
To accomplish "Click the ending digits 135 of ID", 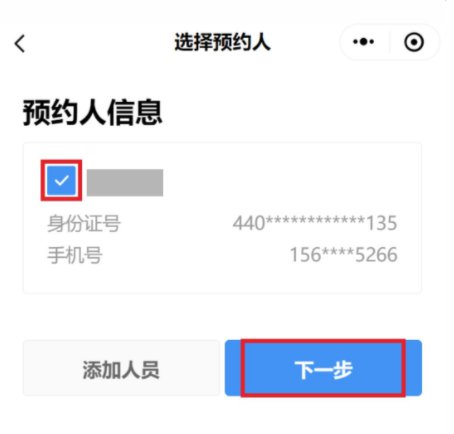I will [382, 223].
